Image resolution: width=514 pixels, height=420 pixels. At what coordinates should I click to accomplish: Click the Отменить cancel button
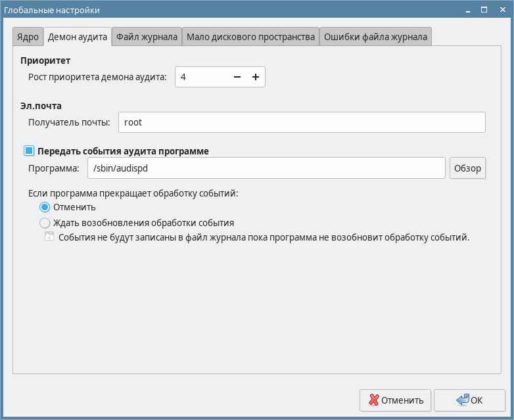(395, 400)
